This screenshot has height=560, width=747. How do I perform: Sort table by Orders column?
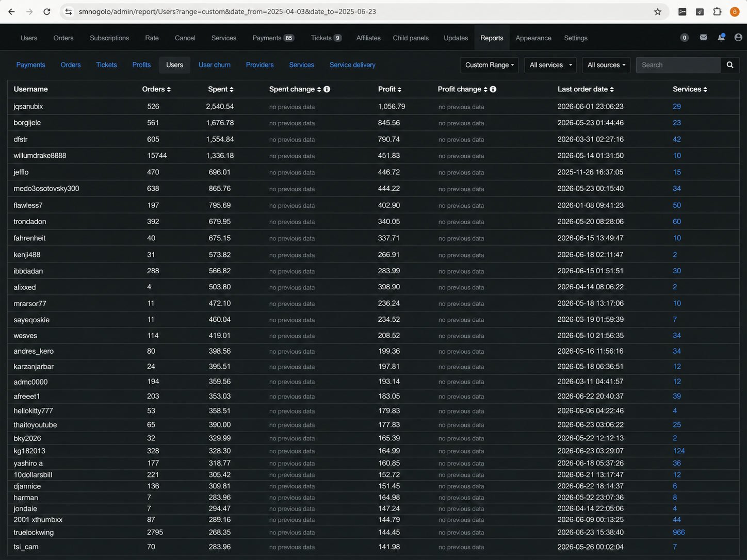[156, 89]
